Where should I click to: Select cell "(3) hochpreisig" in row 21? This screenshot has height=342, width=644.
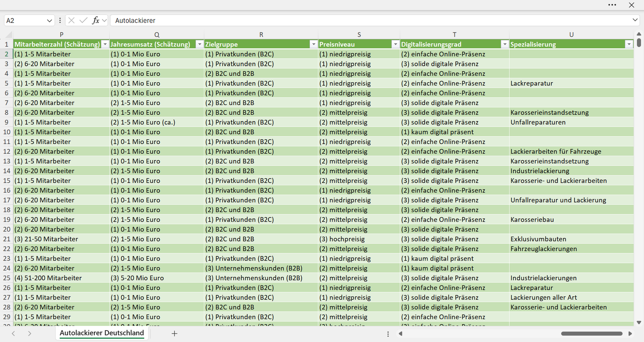pos(359,239)
